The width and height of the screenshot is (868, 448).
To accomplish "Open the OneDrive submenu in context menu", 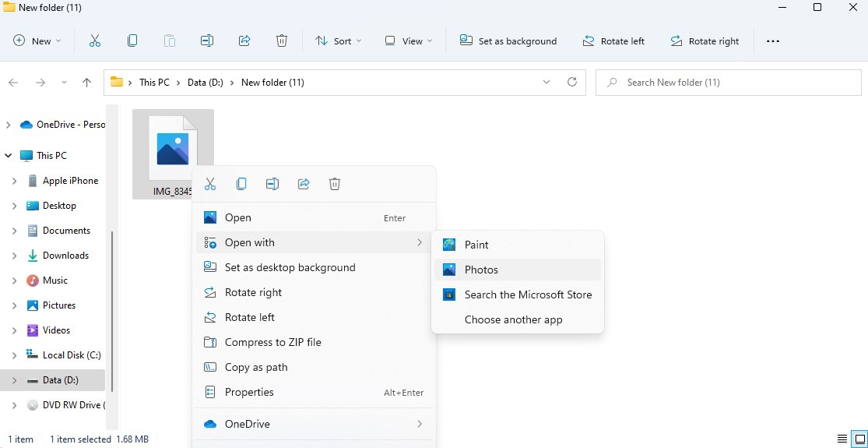I will [313, 424].
